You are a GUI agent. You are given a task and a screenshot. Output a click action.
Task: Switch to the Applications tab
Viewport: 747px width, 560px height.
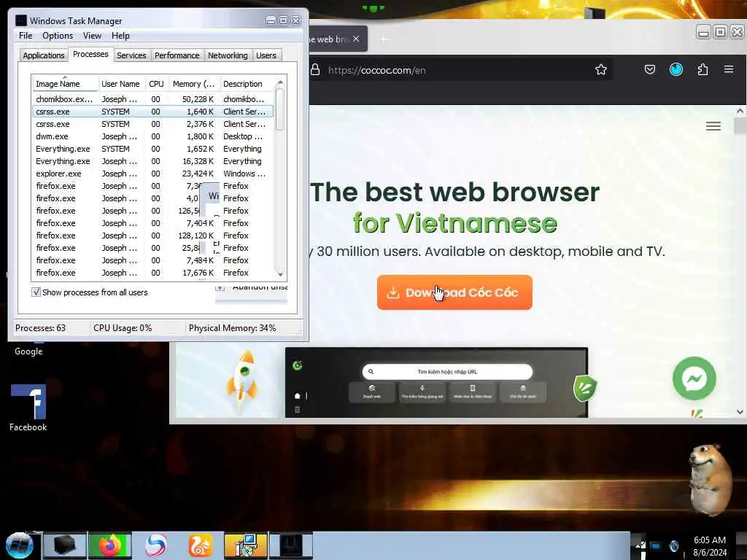(x=43, y=55)
